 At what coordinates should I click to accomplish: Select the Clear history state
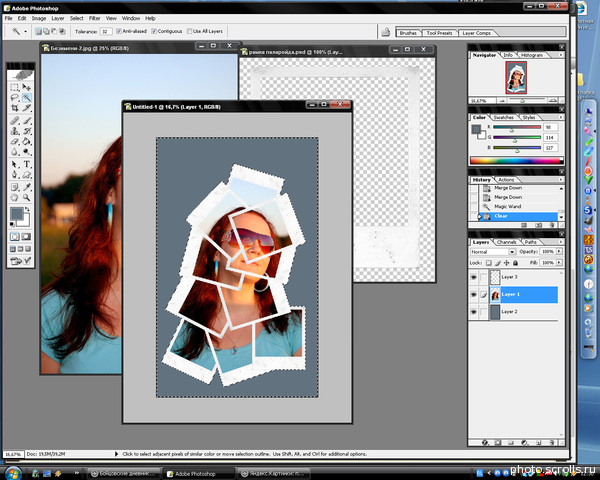click(515, 216)
